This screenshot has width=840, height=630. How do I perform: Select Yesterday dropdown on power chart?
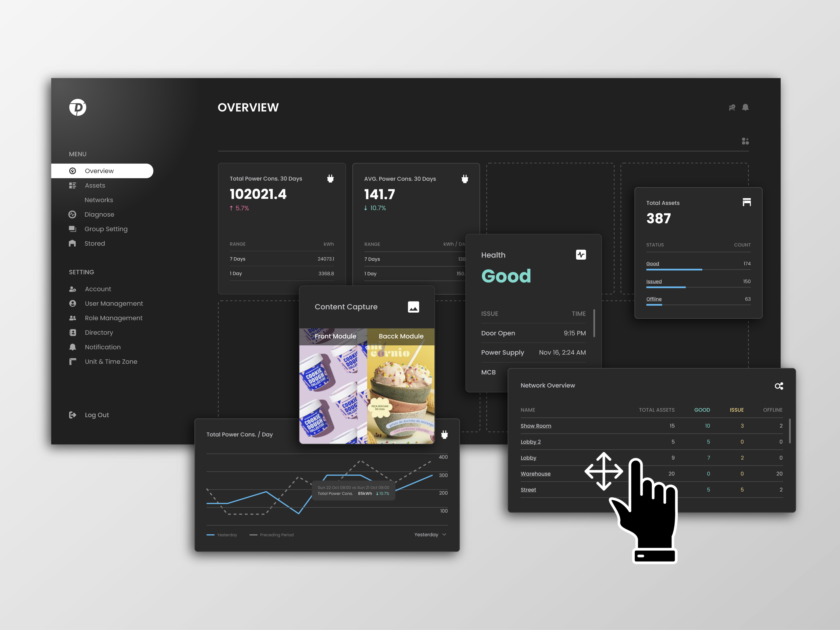(x=434, y=534)
